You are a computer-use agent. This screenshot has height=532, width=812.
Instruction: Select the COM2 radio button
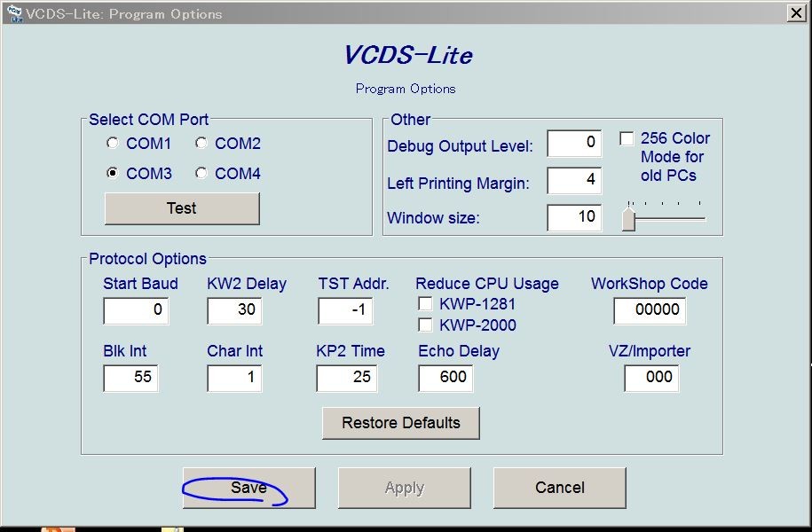click(201, 143)
